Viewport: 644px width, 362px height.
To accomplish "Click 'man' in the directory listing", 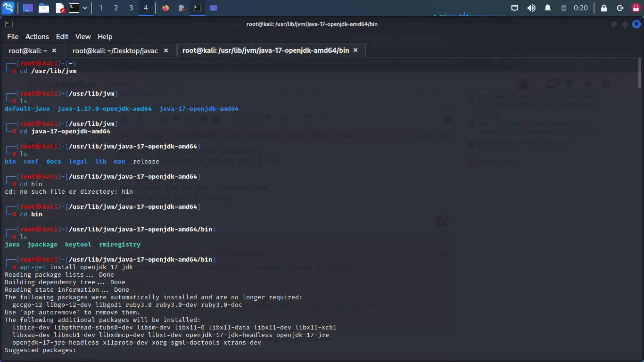I will tap(120, 162).
